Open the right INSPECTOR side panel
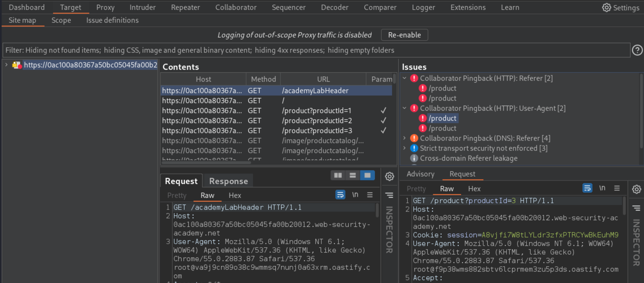The width and height of the screenshot is (644, 283). [x=636, y=243]
